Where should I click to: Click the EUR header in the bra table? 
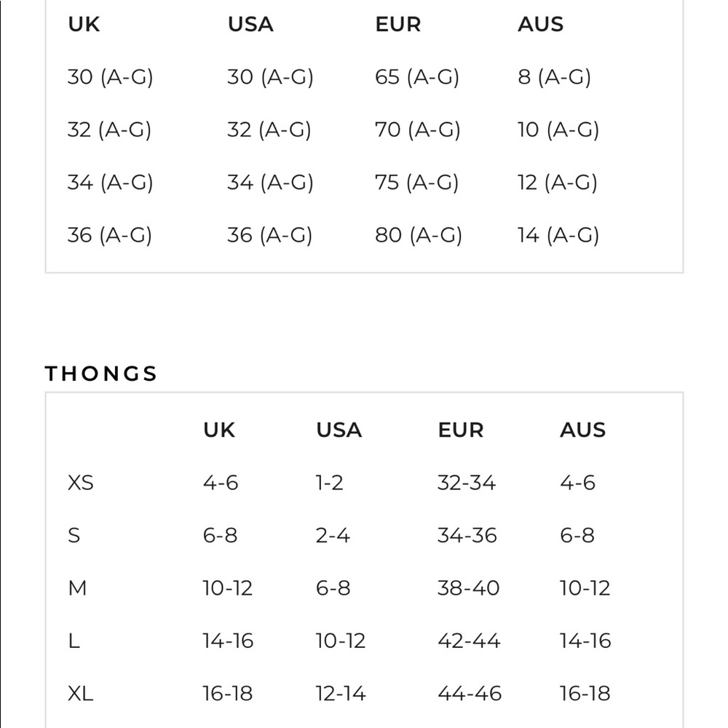[398, 24]
